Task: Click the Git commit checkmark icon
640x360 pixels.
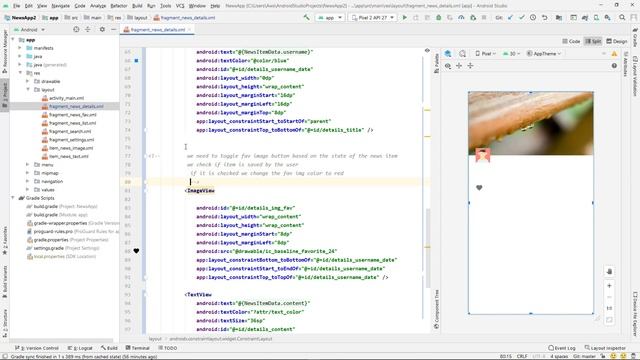Action: point(522,18)
